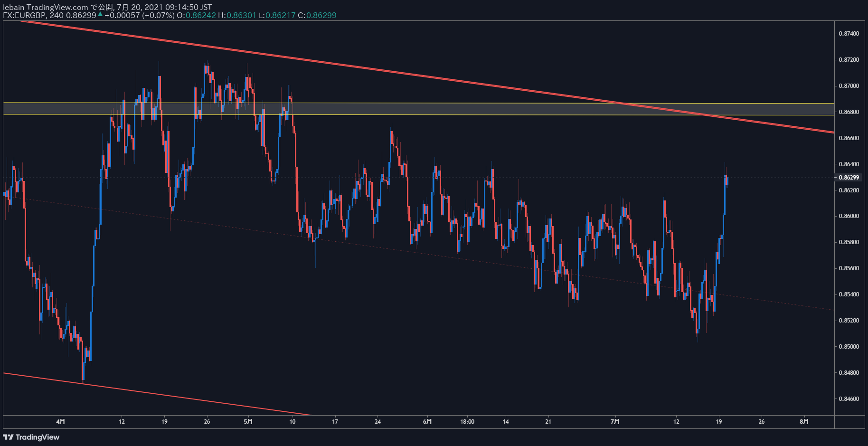Click the open value 0.86242
Viewport: 868px width, 446px height.
(x=201, y=15)
